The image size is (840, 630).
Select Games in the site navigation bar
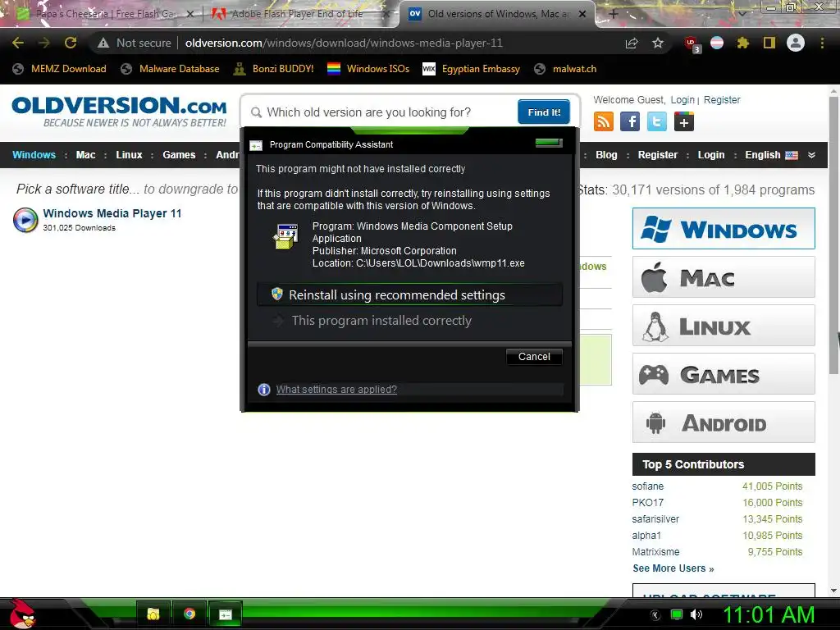click(x=179, y=155)
